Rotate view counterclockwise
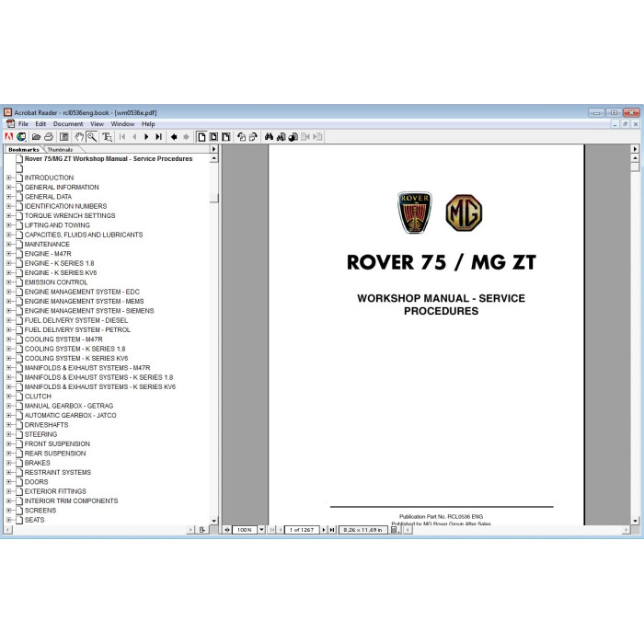The height and width of the screenshot is (644, 644). pos(241,137)
